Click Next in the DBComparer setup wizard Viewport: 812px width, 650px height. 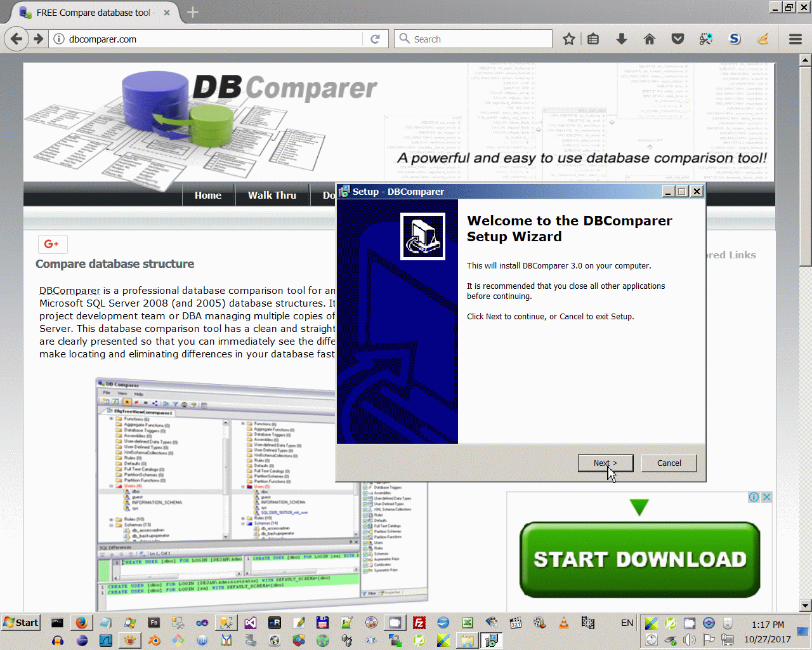(605, 463)
